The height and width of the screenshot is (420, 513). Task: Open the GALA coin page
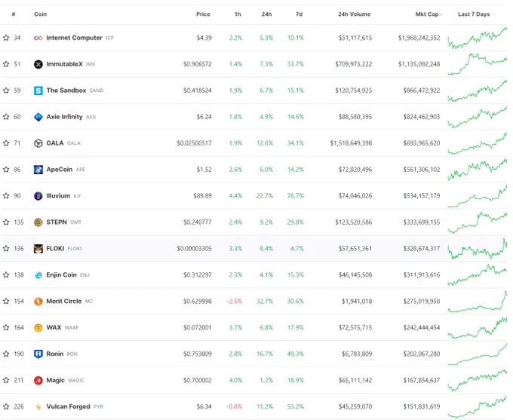tap(55, 143)
